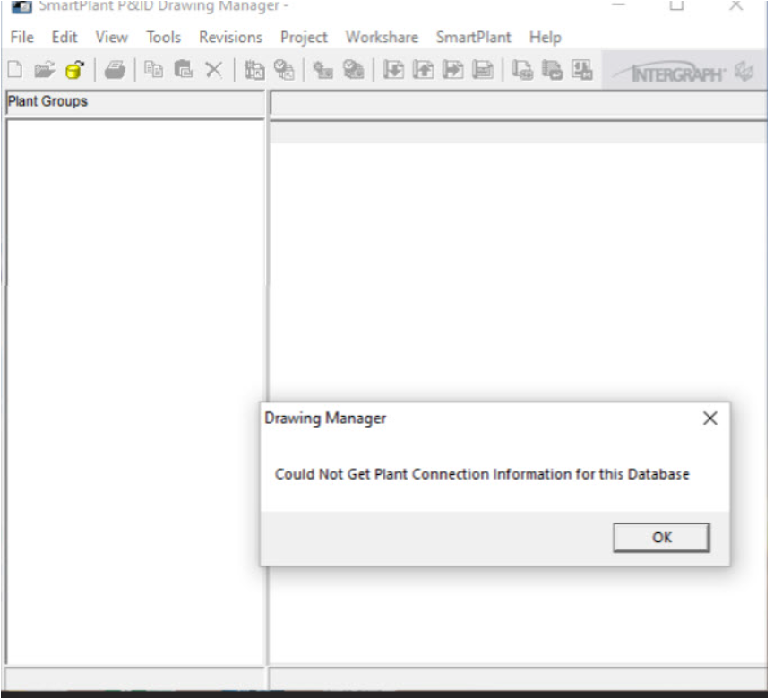Open the Tools menu
Image resolution: width=774 pixels, height=700 pixels.
(164, 37)
